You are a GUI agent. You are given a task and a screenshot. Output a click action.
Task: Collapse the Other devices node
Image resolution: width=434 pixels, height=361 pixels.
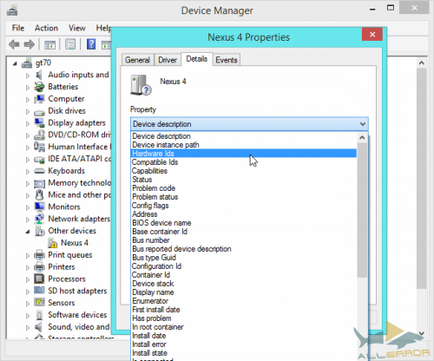(x=28, y=231)
